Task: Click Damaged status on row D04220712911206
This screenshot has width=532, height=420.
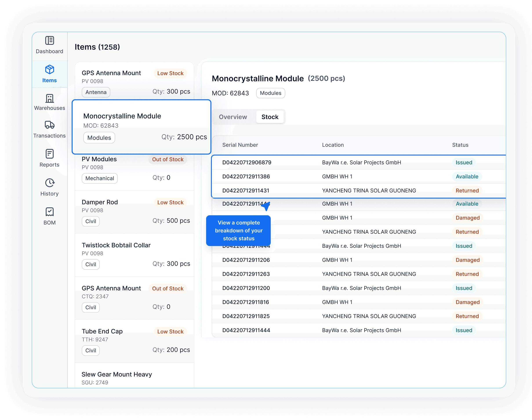Action: [x=467, y=260]
